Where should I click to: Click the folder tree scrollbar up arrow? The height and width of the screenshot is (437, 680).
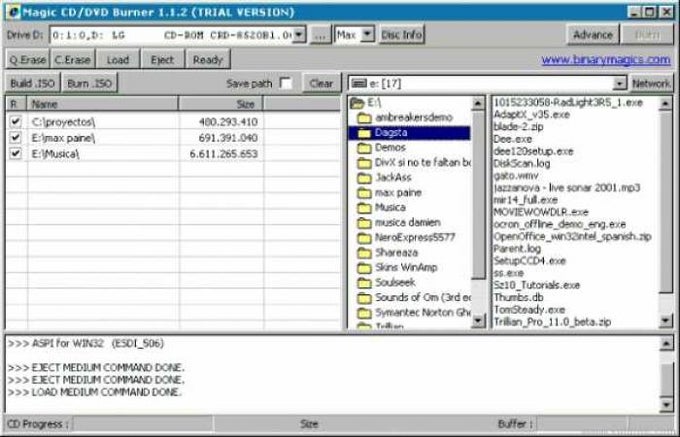(478, 103)
